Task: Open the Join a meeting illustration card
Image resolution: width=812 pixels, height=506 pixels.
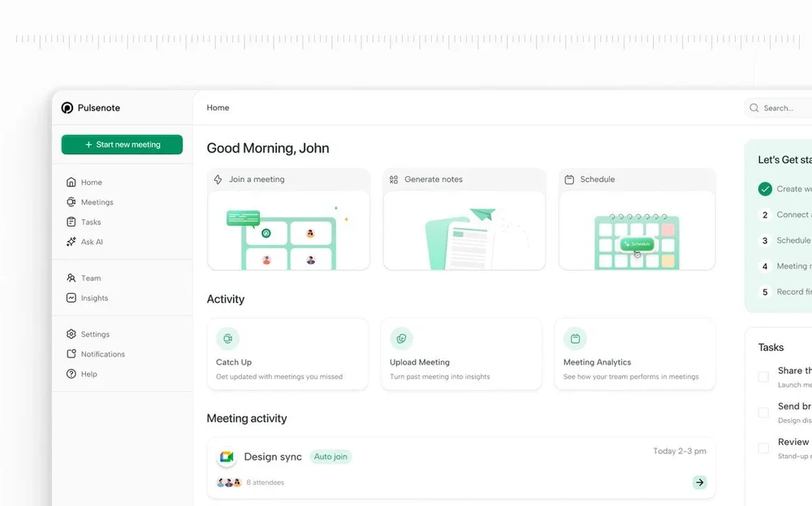Action: (288, 231)
